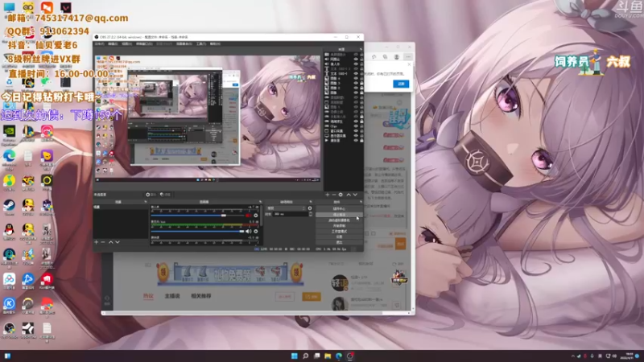644x362 pixels.
Task: Open Microsoft Edge from taskbar
Action: tap(338, 356)
